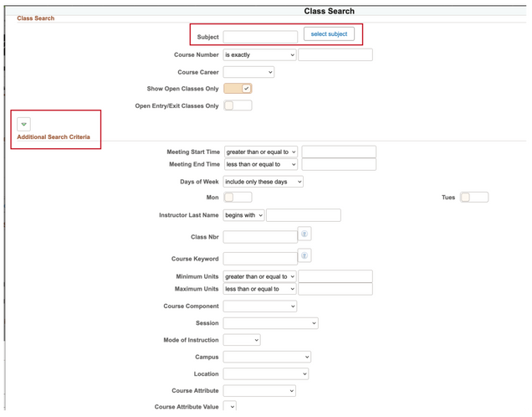
Task: Open the Course Number 'is exactly' dropdown
Action: pos(259,55)
